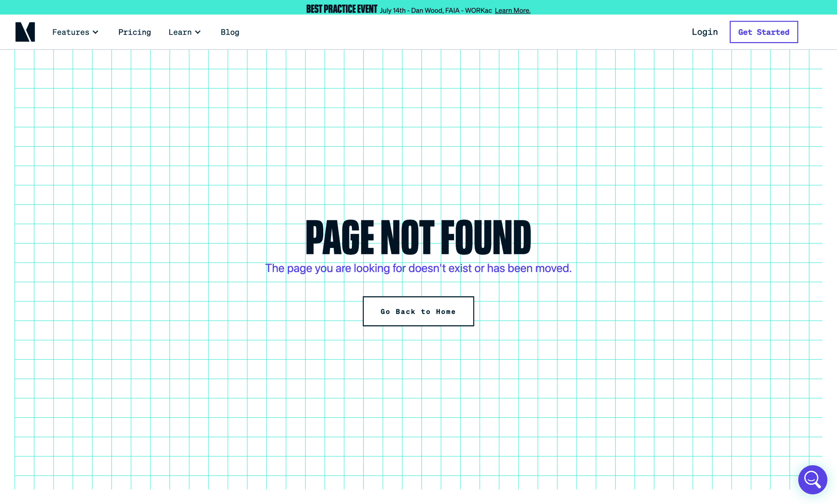Click the July 14th Dan Wood event text
The width and height of the screenshot is (837, 504).
click(436, 10)
